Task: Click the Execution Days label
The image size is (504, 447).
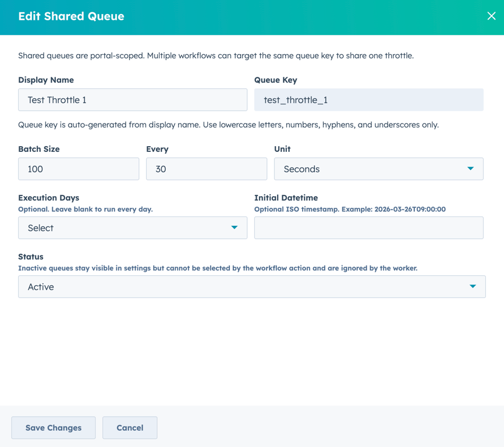Action: point(48,198)
